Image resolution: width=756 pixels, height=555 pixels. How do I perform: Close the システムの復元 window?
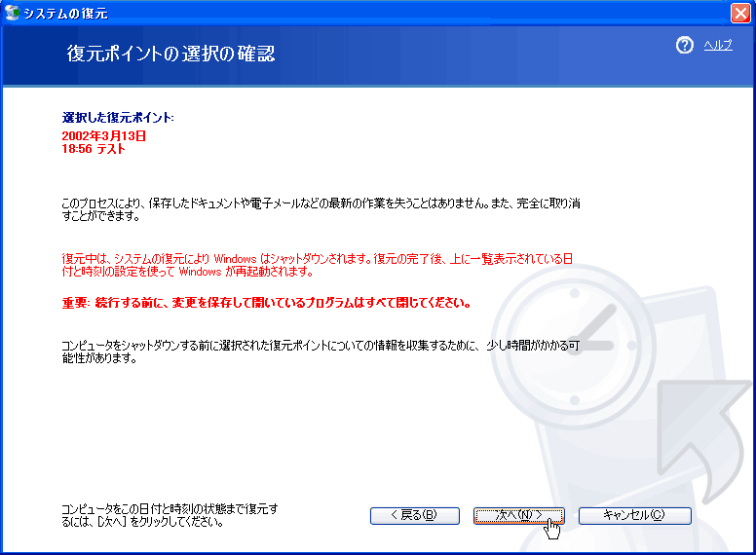740,13
